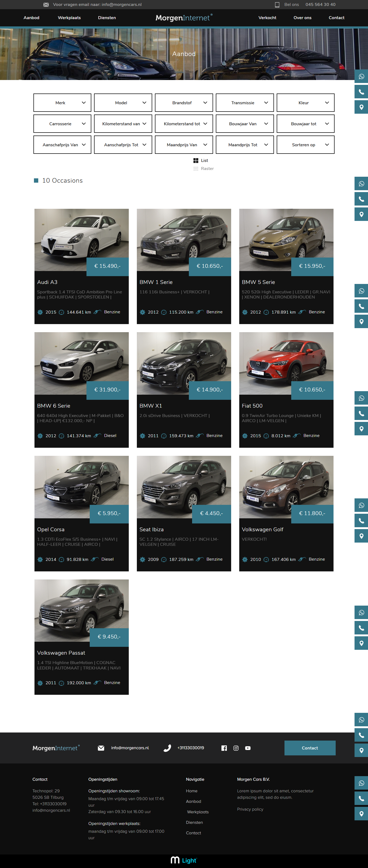Click the Audi A3 listing title
The image size is (368, 868).
pos(47,282)
